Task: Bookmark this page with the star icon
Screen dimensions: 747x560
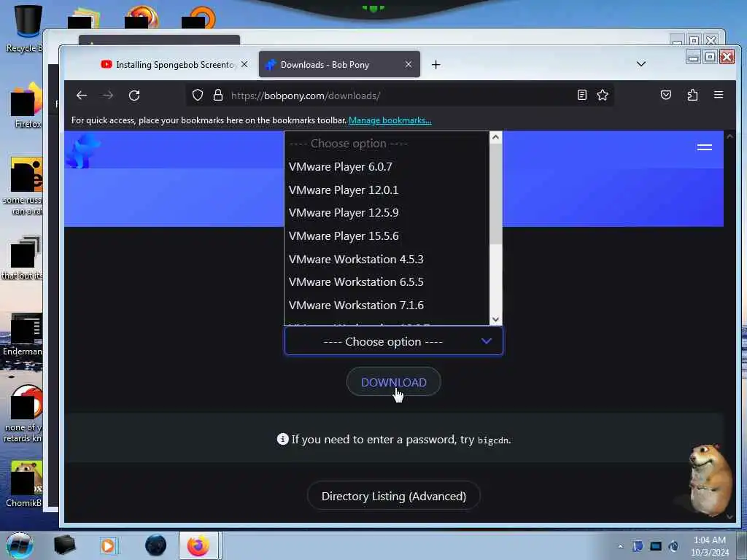Action: pos(603,96)
